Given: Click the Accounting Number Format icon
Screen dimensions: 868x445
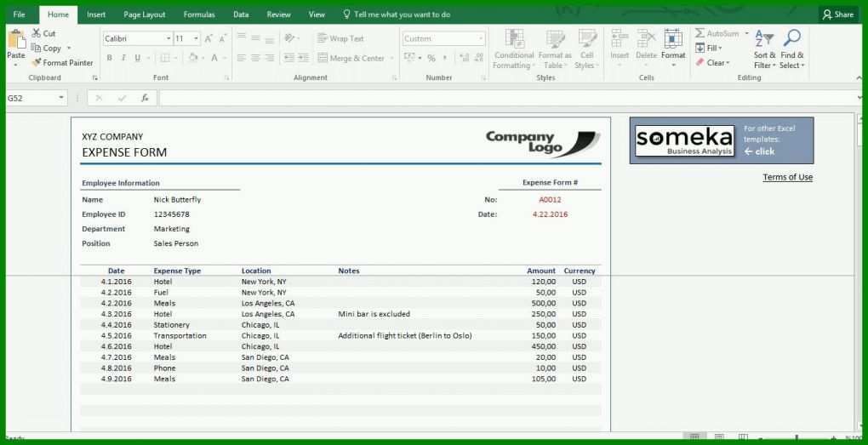Looking at the screenshot, I should (x=409, y=58).
